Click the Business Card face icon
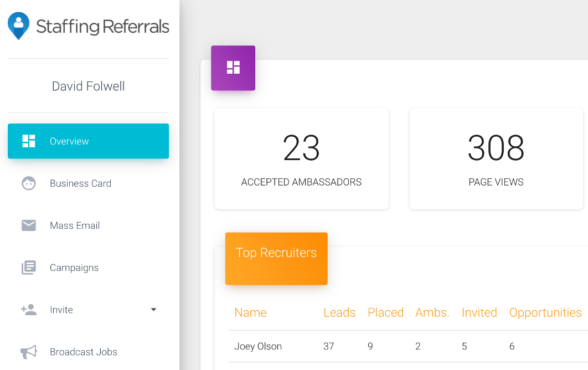Image resolution: width=588 pixels, height=370 pixels. (28, 183)
